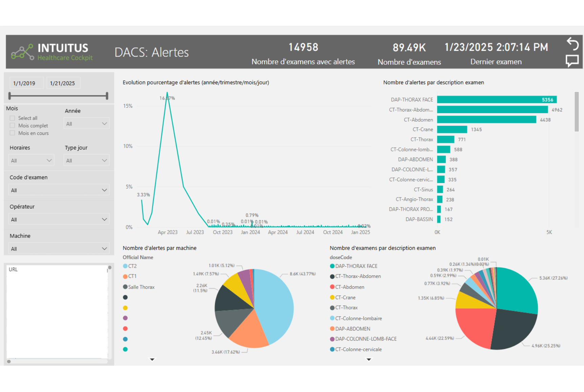Screen dimensions: 584x392
Task: Check the Select all checkbox under Mois
Action: click(x=13, y=118)
